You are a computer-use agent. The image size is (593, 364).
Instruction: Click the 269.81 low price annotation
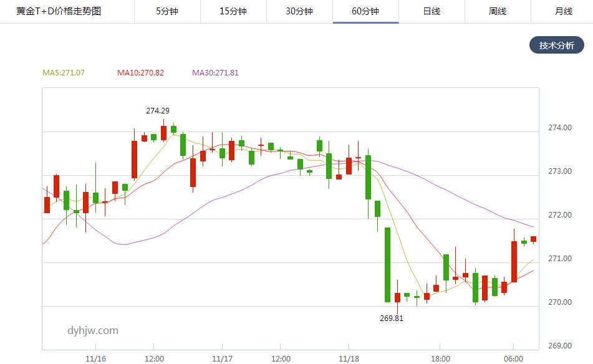coord(390,318)
